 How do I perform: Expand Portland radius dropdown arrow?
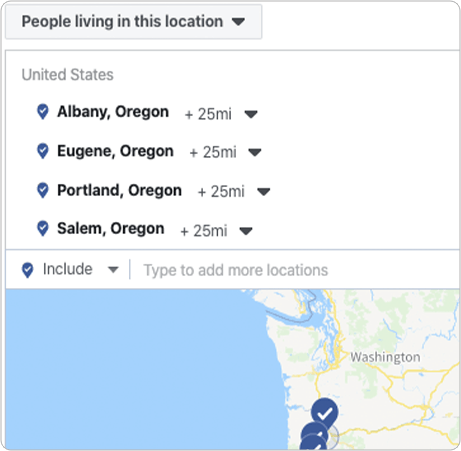(x=264, y=192)
